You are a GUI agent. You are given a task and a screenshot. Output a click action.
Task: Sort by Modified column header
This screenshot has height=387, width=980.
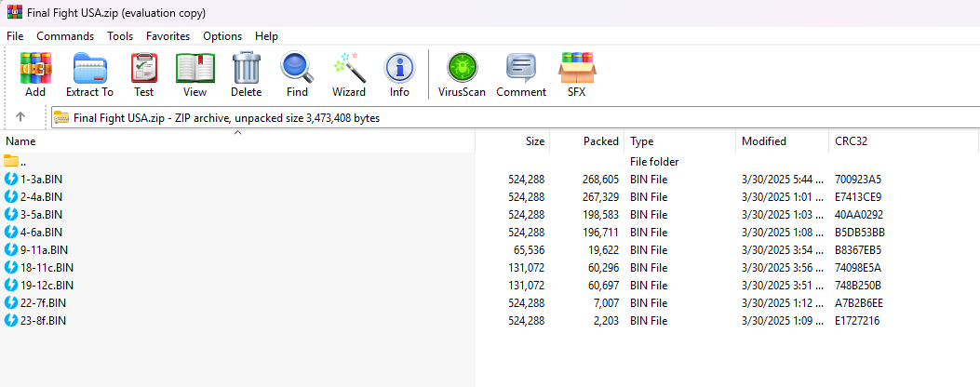click(782, 141)
